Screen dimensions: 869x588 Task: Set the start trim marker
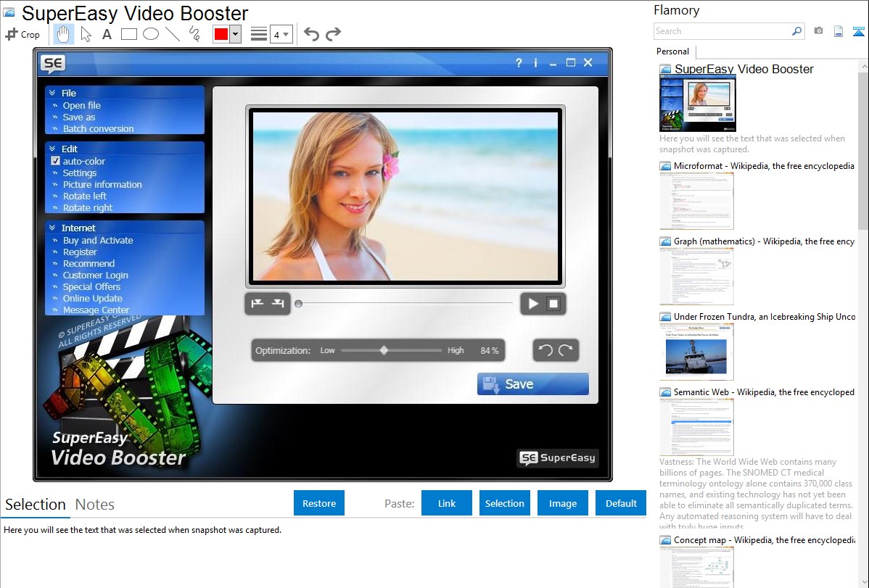258,304
